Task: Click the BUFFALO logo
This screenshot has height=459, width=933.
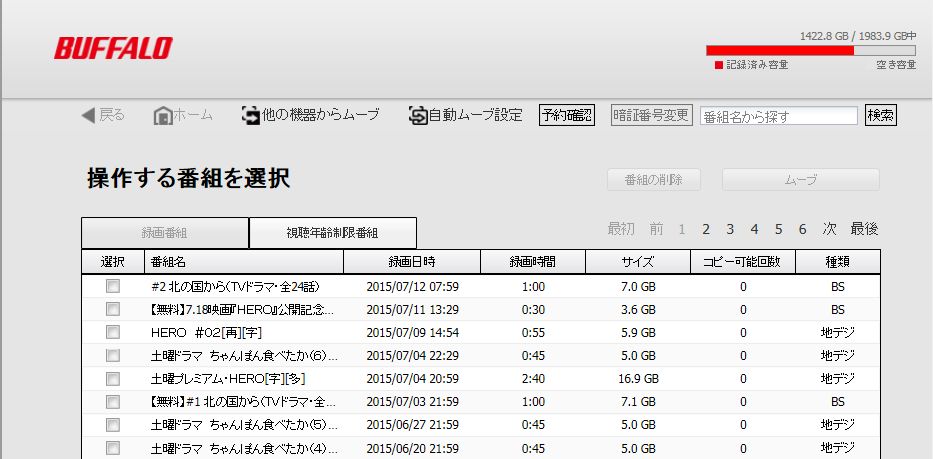Action: point(113,48)
